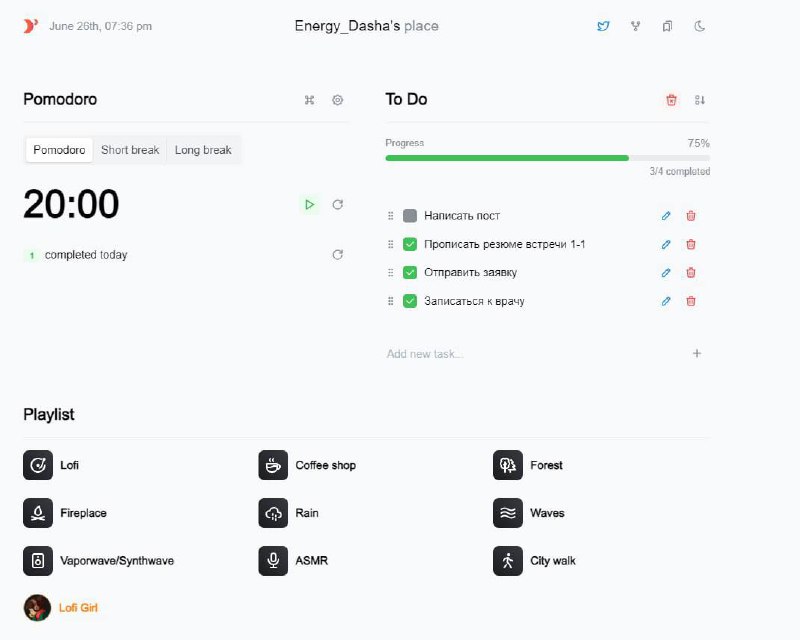The width and height of the screenshot is (800, 640).
Task: Edit the Прописать резюме встречи 1-1 task
Action: (666, 244)
